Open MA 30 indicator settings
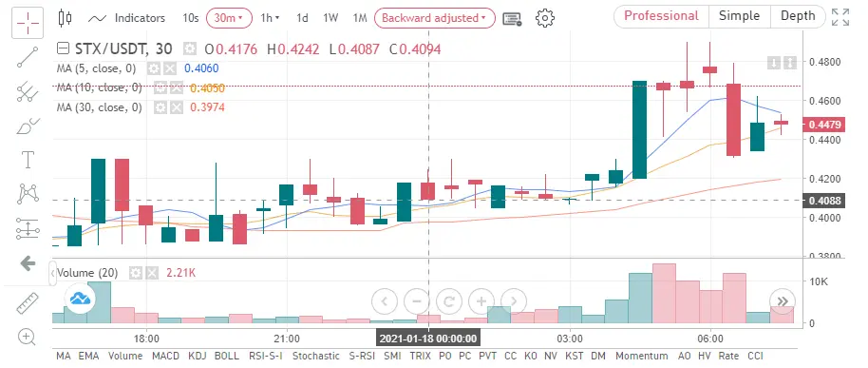868x368 pixels. (x=160, y=107)
